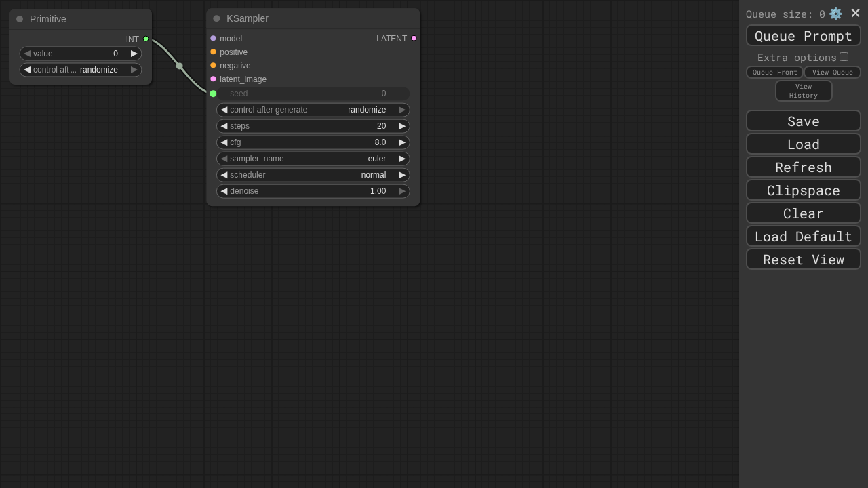Viewport: 868px width, 488px height.
Task: Open the View Queue list
Action: [832, 73]
